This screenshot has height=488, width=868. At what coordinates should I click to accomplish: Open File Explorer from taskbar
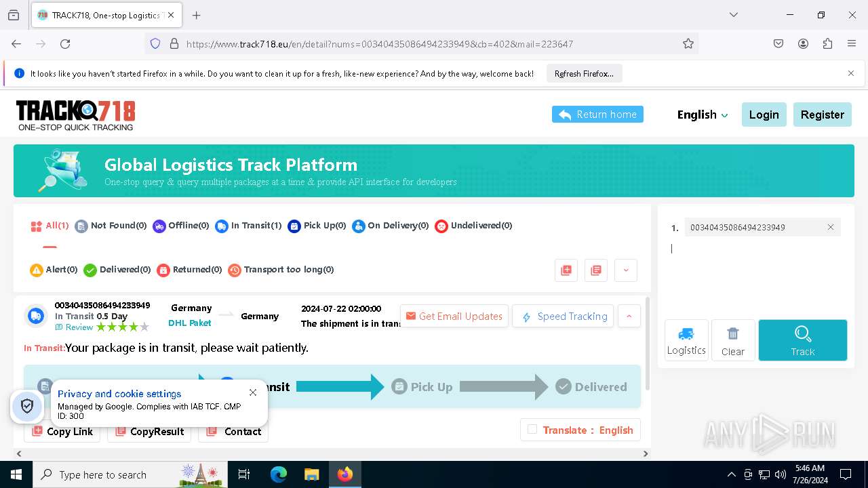(311, 474)
